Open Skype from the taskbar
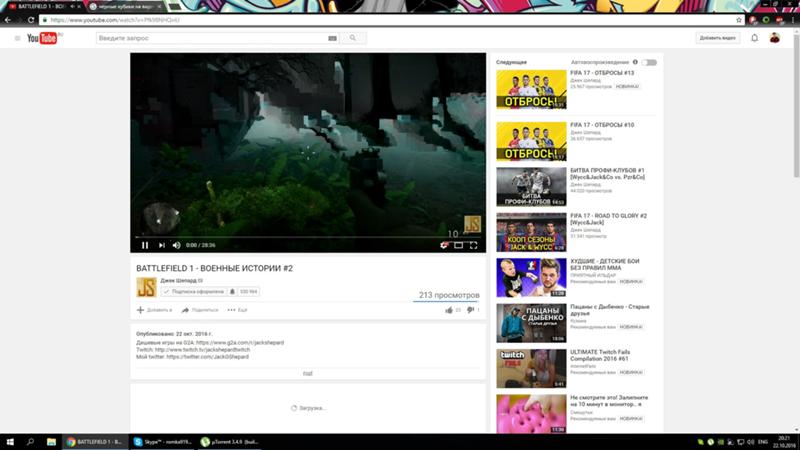 point(162,442)
